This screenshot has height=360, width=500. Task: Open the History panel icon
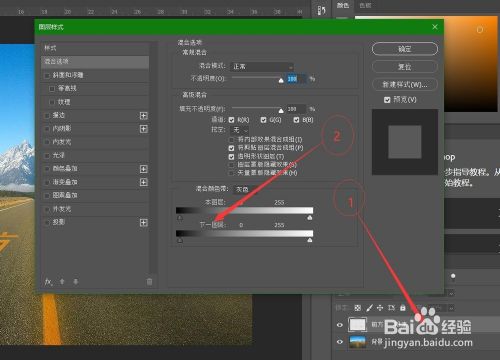tap(321, 10)
